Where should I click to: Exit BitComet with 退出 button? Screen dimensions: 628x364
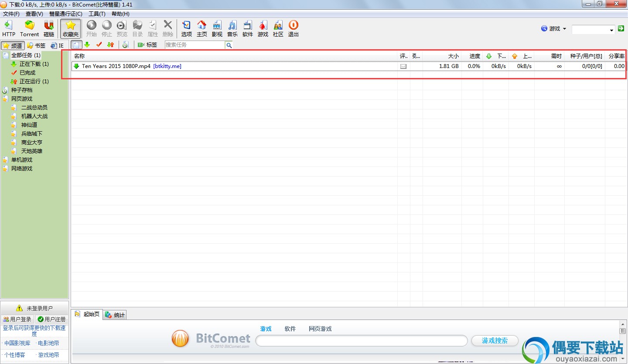pyautogui.click(x=294, y=28)
